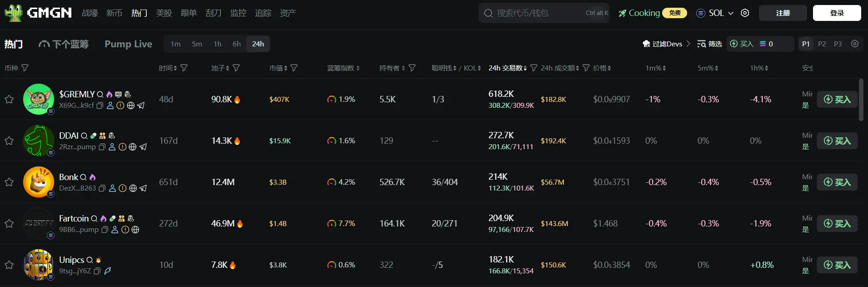Copy the $GREMLY contract address

click(x=100, y=106)
